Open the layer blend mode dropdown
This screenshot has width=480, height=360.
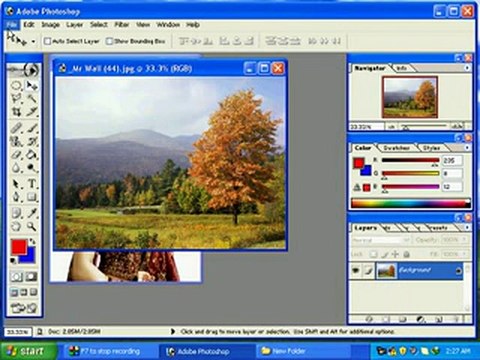tap(381, 240)
